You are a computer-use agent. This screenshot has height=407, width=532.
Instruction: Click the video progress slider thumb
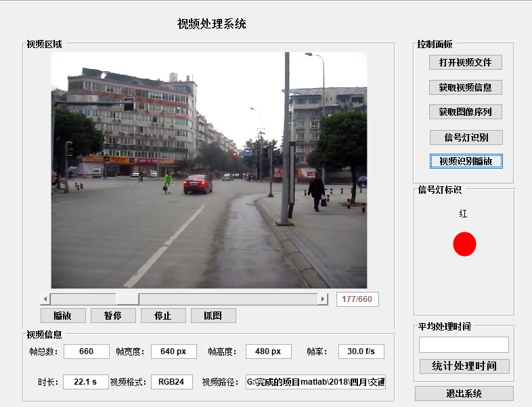click(127, 299)
